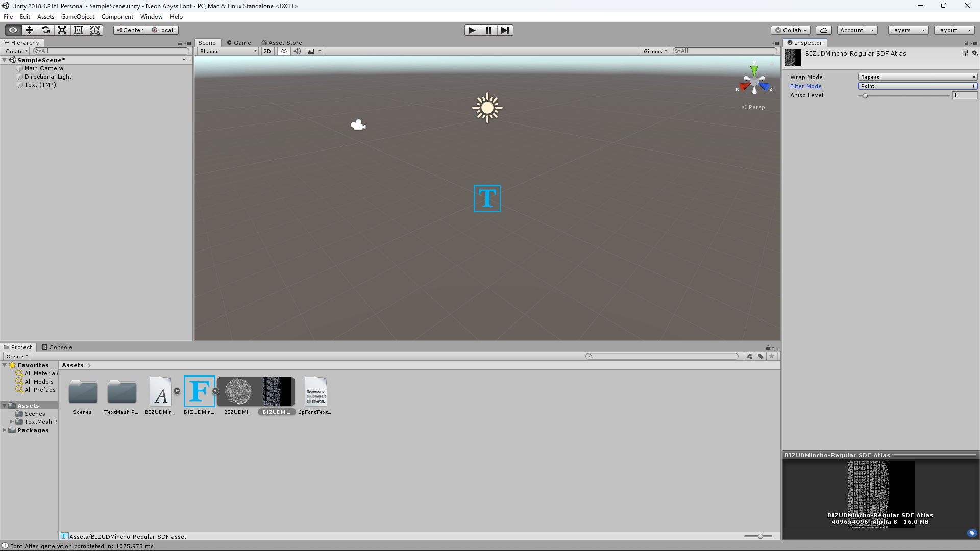Toggle 2D view mode

(x=267, y=51)
